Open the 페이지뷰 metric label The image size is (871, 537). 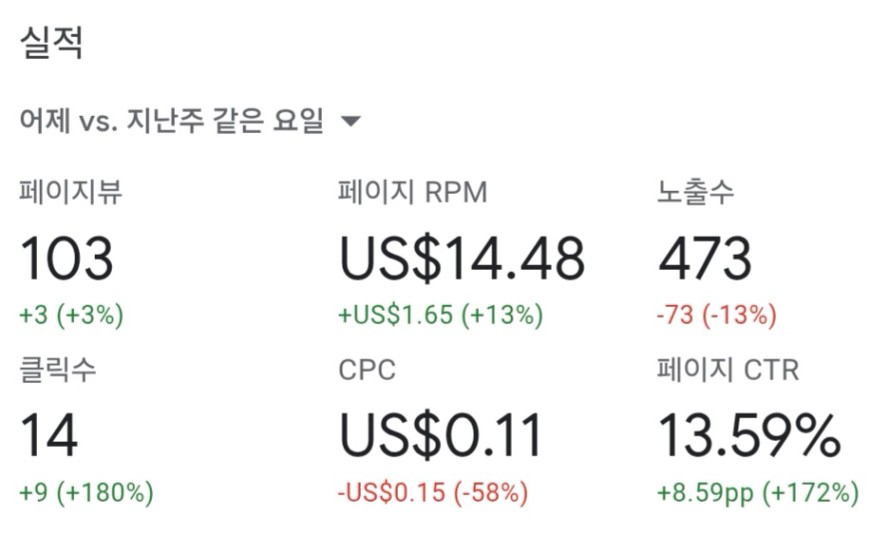71,192
